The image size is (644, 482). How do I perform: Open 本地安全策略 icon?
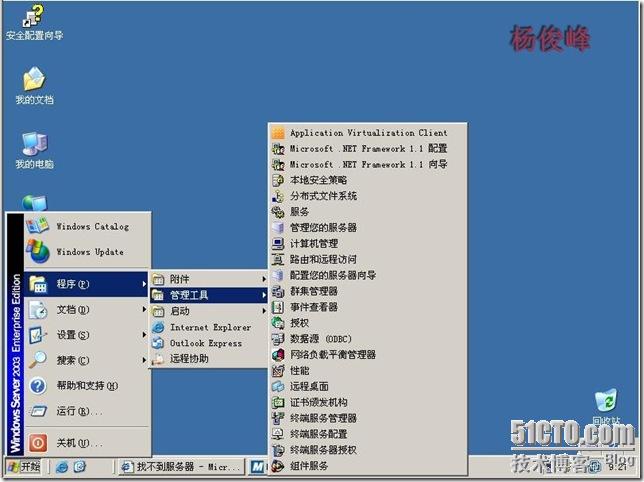tap(278, 180)
